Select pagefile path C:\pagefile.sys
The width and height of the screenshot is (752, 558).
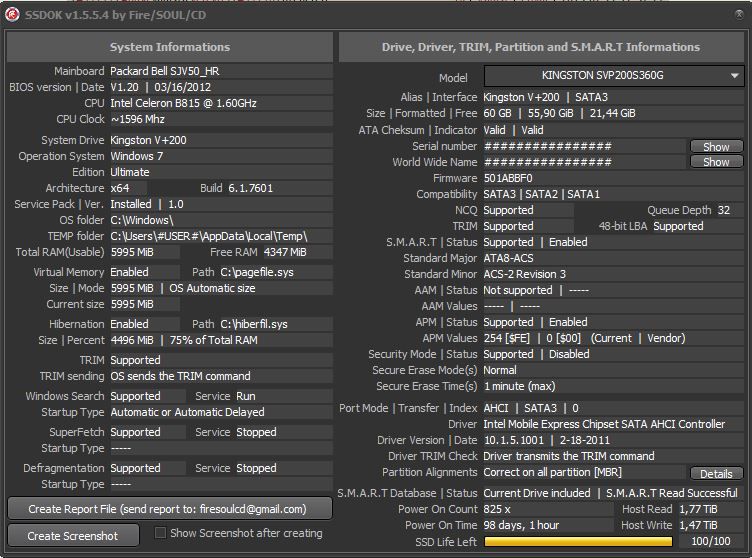[x=257, y=272]
